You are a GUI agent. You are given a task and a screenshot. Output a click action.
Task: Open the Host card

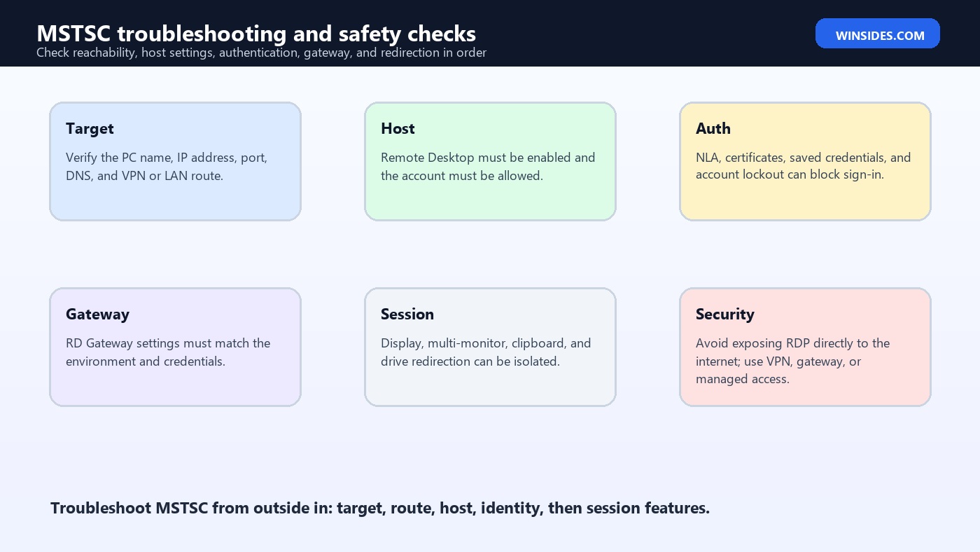pos(490,161)
